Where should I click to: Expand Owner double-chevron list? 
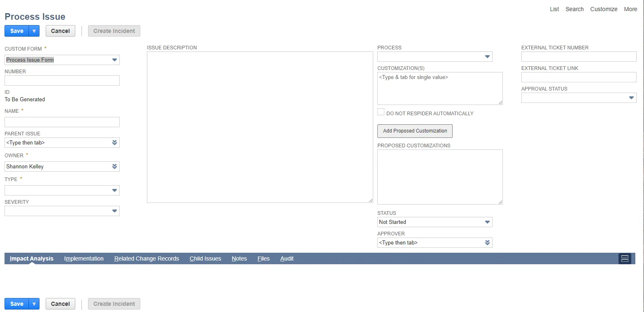point(115,166)
